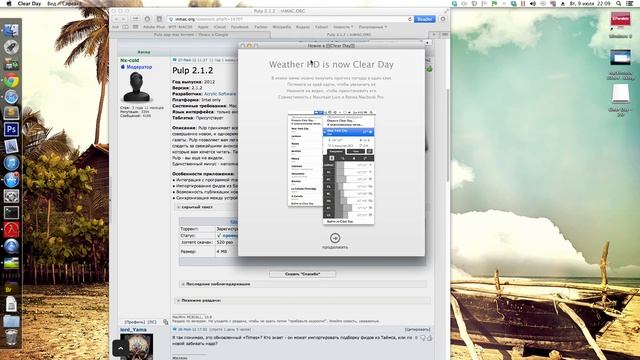Open Launchpad rocket icon in Dock
640x360 pixels.
click(x=11, y=47)
